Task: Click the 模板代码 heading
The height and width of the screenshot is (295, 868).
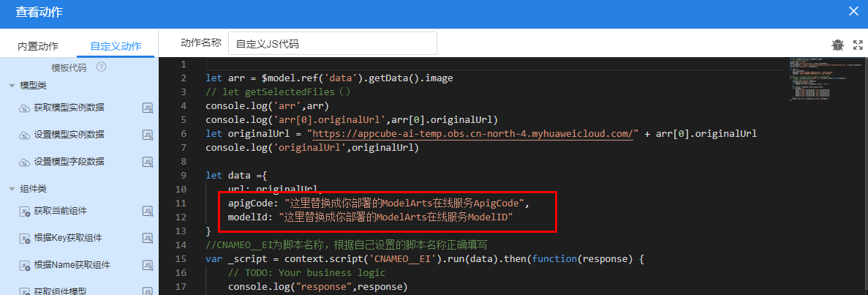Action: 69,67
